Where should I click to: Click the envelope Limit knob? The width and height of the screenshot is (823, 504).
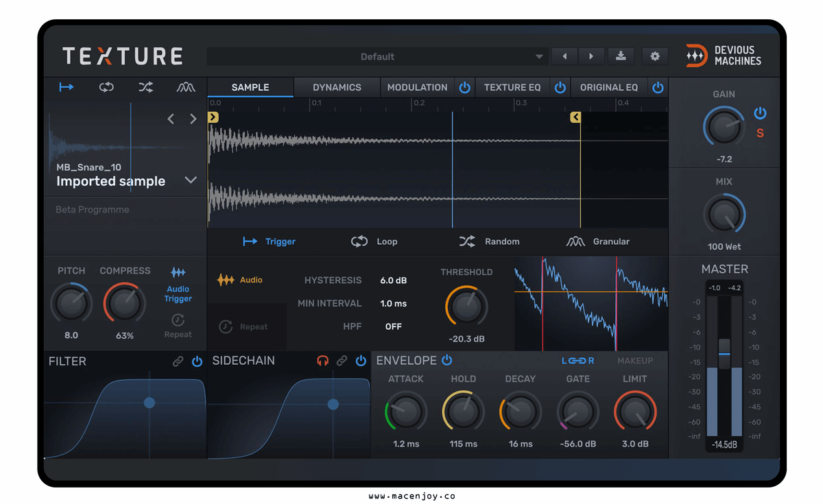click(635, 412)
